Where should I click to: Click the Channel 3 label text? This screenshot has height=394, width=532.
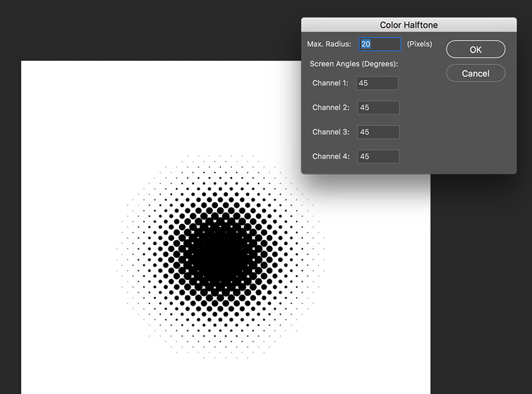coord(331,132)
